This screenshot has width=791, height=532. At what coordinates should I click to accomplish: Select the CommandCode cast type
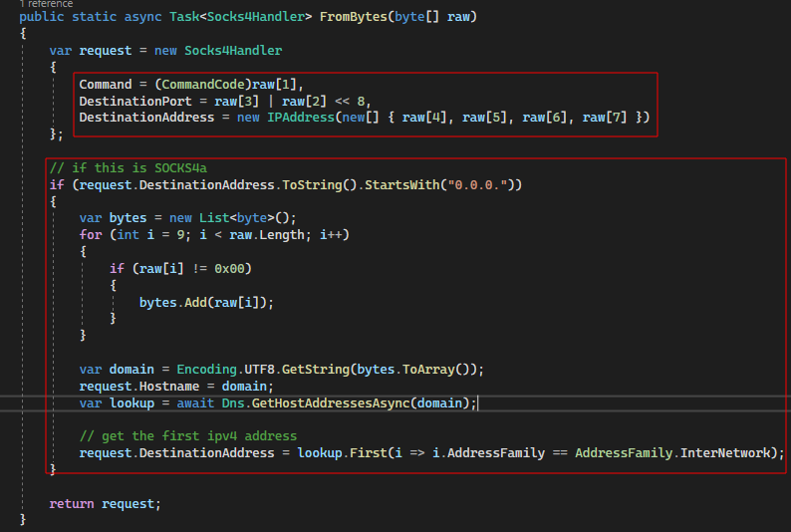click(203, 85)
